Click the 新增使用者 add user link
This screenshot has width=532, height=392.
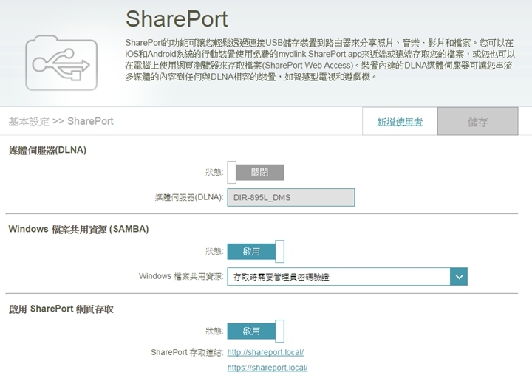pos(400,121)
